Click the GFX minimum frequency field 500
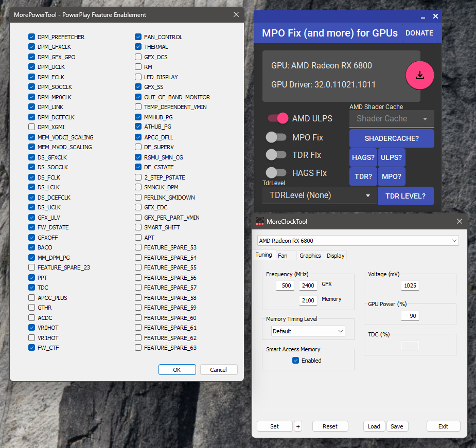Viewport: 476px width, 448px height. click(285, 285)
